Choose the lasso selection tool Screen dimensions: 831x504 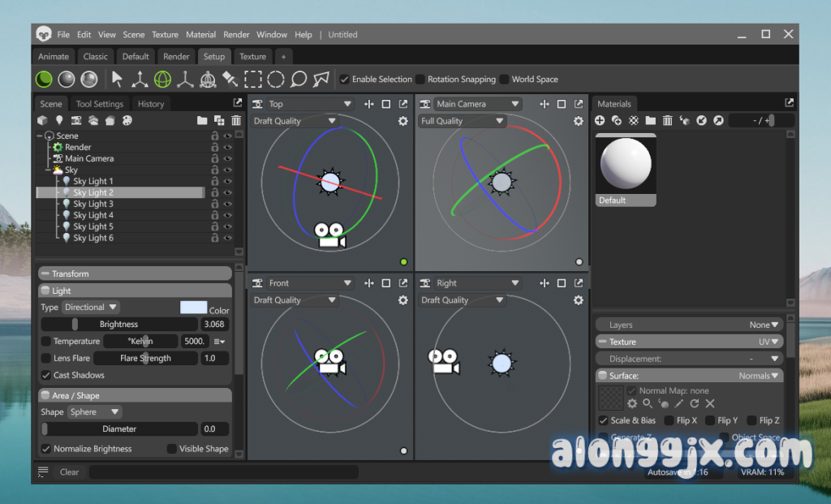(x=299, y=79)
